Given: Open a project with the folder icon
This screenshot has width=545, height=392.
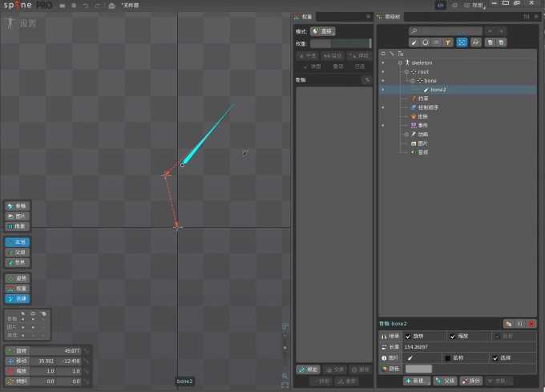Looking at the screenshot, I should 63,6.
